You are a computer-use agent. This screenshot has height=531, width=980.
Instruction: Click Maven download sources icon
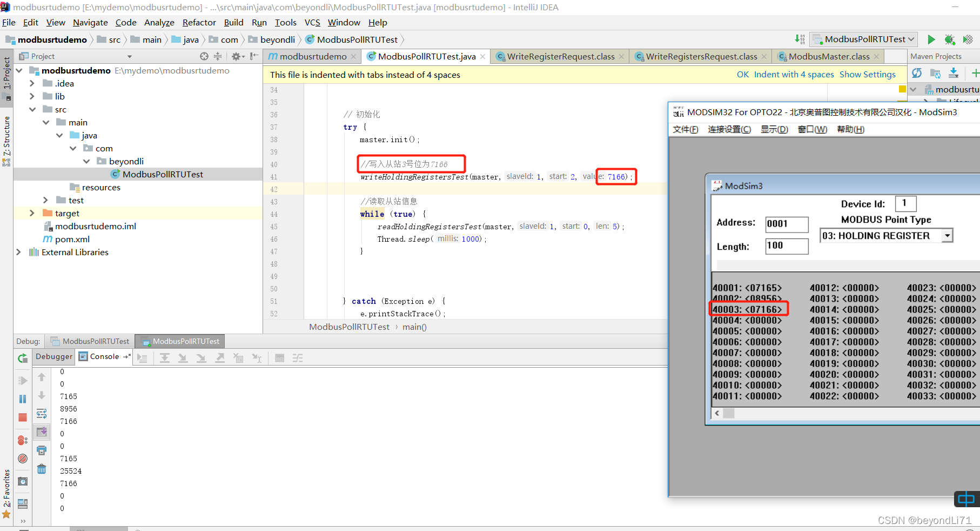coord(954,73)
